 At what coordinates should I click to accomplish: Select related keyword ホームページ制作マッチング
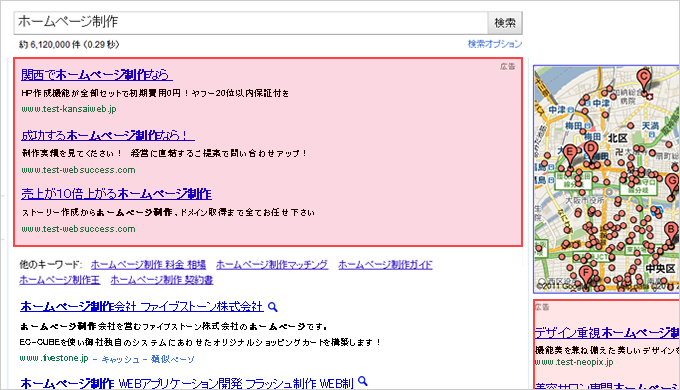[272, 264]
